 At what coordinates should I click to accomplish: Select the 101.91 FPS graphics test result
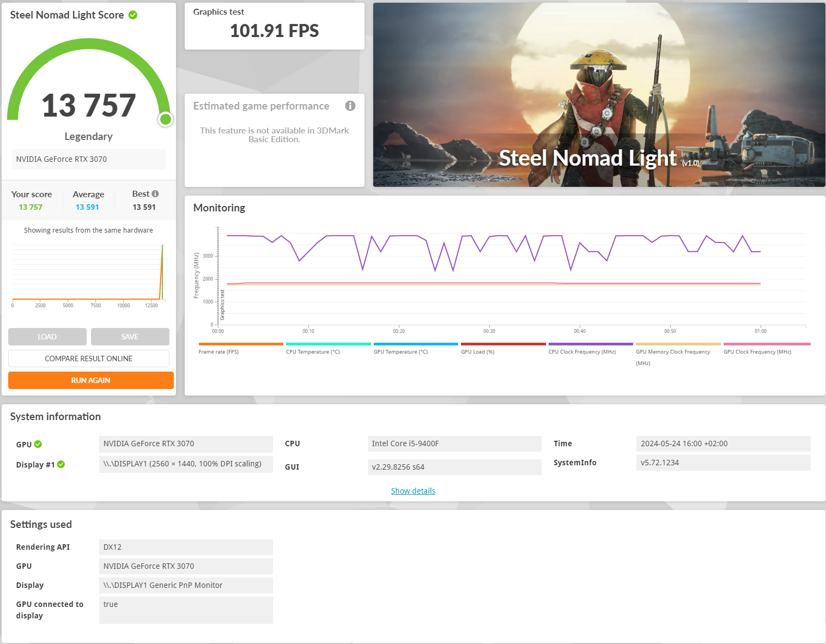point(275,31)
